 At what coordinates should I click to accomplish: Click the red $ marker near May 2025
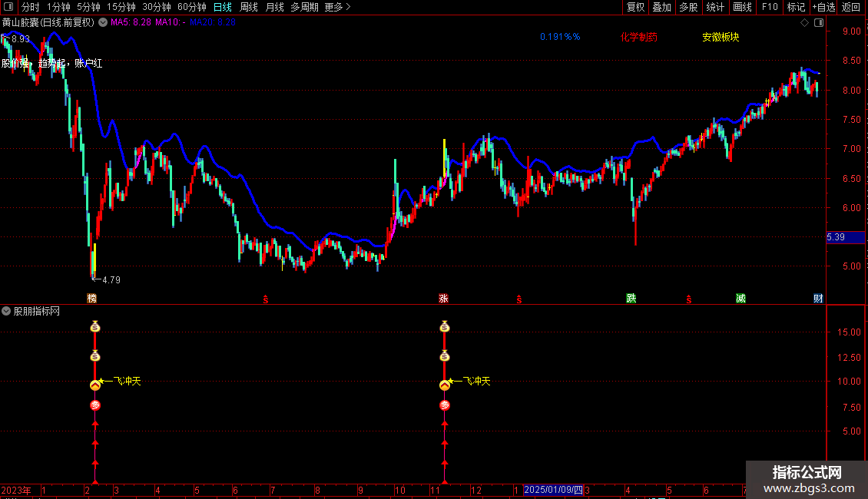(689, 299)
